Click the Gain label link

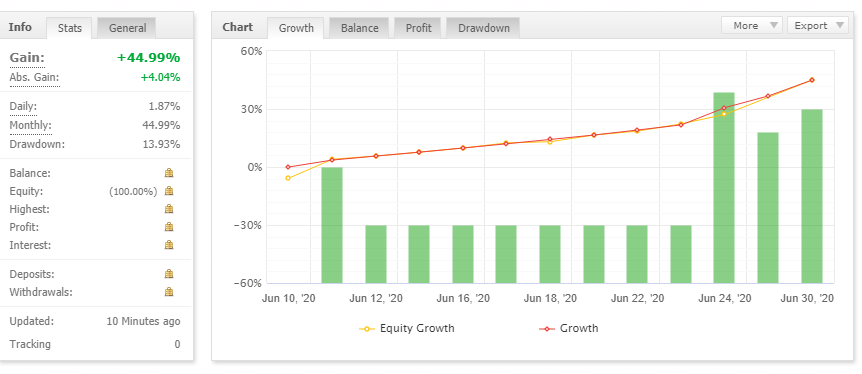coord(27,58)
